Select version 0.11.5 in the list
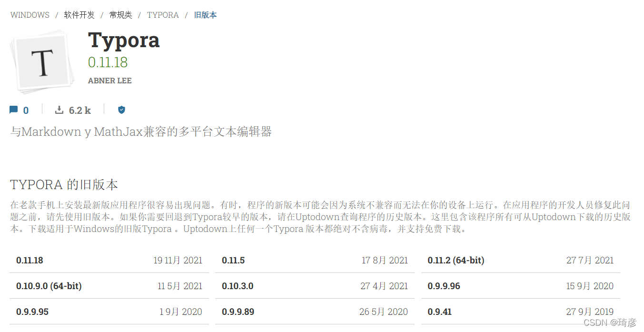Screen dimensions: 644x332 233,260
